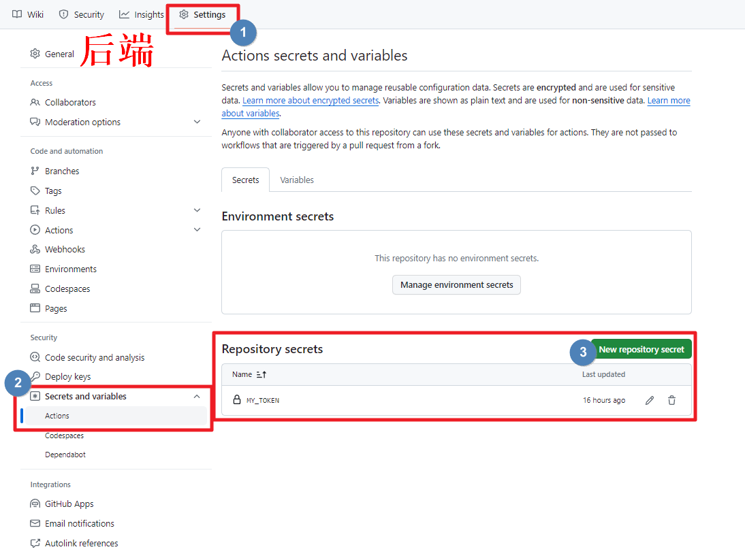This screenshot has width=745, height=560.
Task: Collapse the Secrets and variables section
Action: click(x=197, y=397)
